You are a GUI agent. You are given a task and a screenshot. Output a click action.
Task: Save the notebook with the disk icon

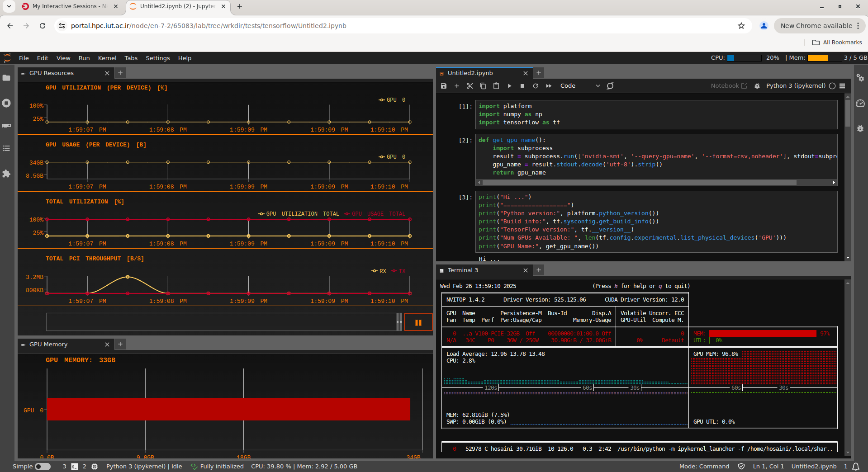444,86
